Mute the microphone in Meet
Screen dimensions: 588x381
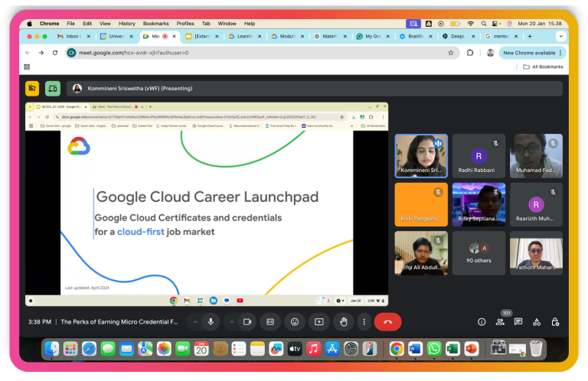tap(211, 322)
